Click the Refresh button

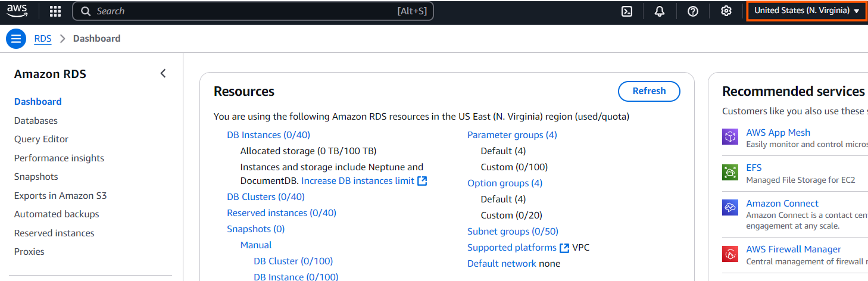(x=649, y=91)
